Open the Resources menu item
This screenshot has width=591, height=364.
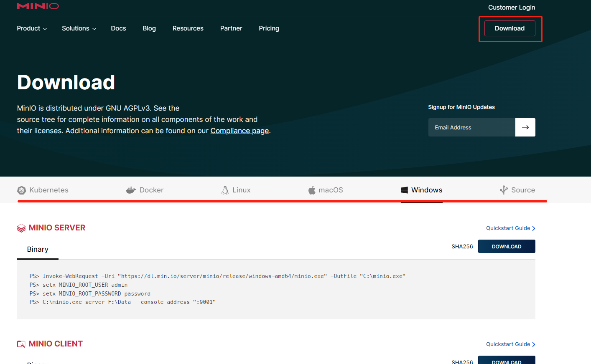[188, 28]
